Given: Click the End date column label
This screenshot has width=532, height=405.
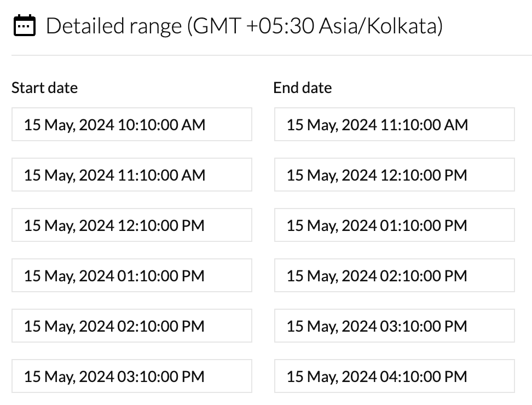Looking at the screenshot, I should [303, 88].
